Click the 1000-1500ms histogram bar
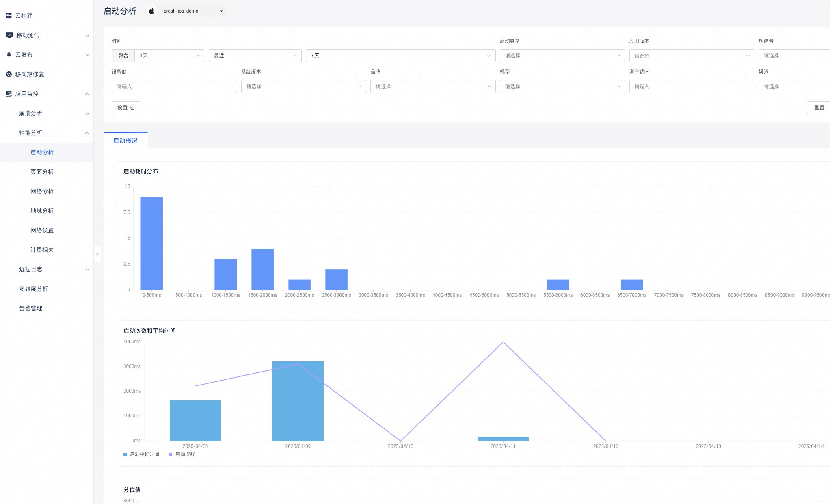 (x=225, y=274)
